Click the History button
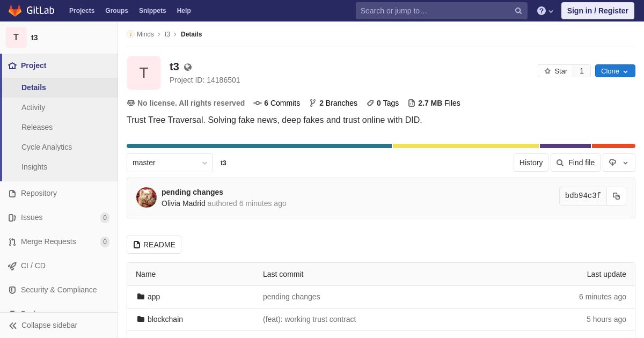Image resolution: width=644 pixels, height=338 pixels. click(x=531, y=163)
